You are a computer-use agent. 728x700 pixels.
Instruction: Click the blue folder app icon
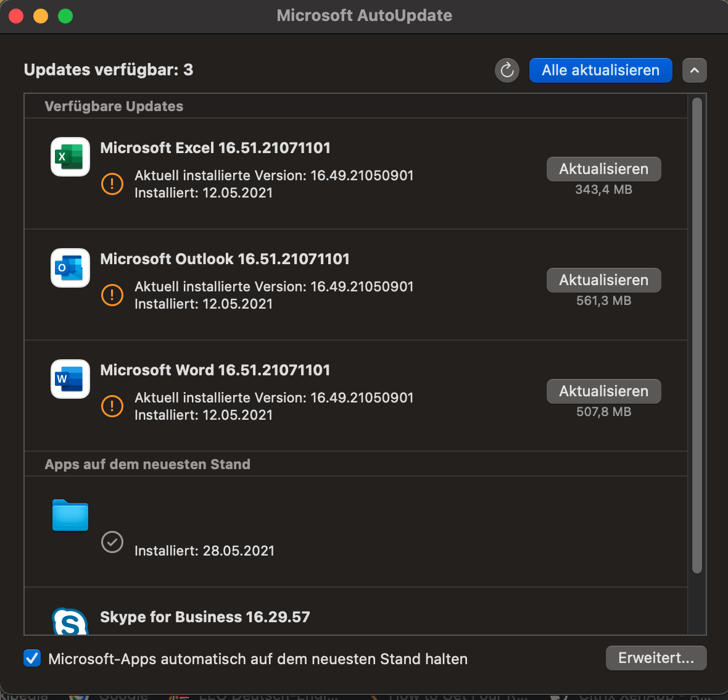[x=70, y=515]
